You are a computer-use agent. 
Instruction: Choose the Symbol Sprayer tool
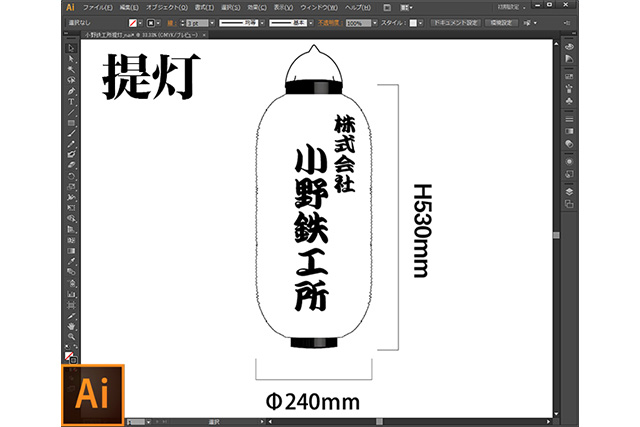click(71, 283)
